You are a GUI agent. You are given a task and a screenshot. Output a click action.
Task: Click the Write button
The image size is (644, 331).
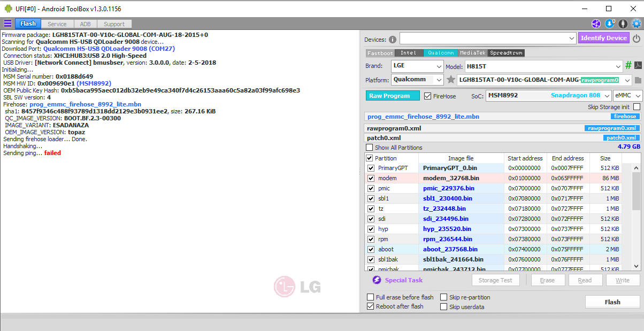coord(623,280)
